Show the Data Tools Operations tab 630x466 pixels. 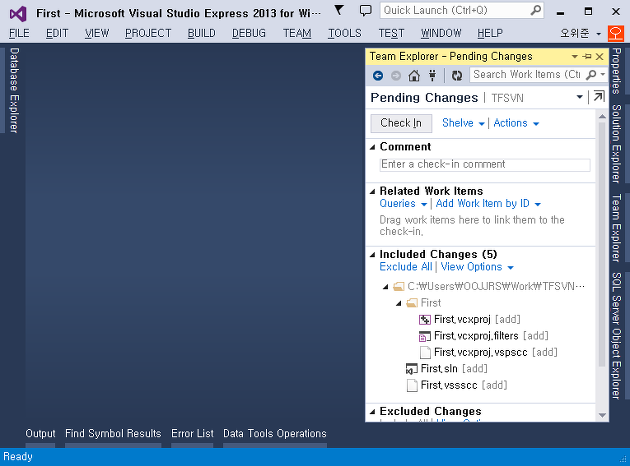pos(275,433)
